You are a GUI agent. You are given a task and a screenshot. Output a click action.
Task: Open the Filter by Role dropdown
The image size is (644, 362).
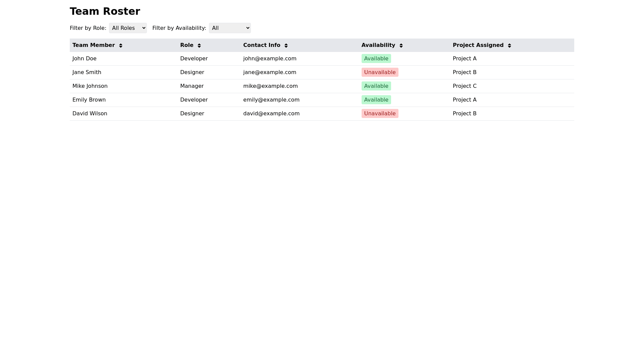(128, 28)
